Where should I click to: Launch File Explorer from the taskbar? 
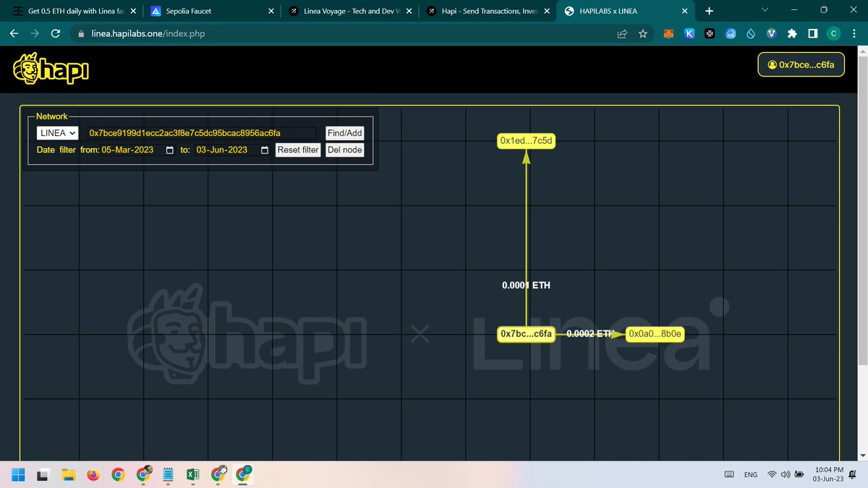pyautogui.click(x=68, y=475)
